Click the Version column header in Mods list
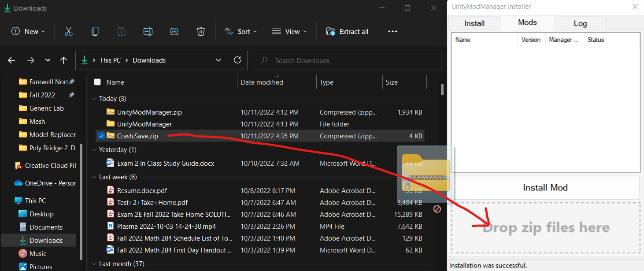This screenshot has width=644, height=271. (531, 40)
